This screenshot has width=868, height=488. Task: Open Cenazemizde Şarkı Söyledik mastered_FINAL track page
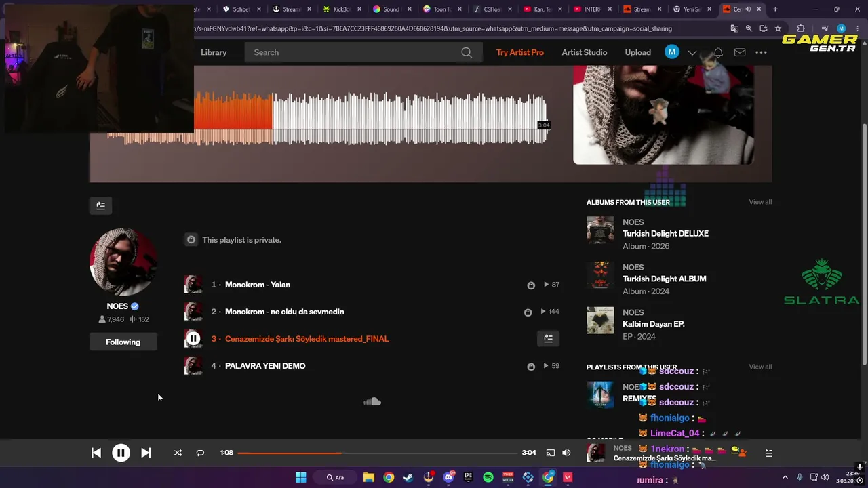click(x=307, y=339)
